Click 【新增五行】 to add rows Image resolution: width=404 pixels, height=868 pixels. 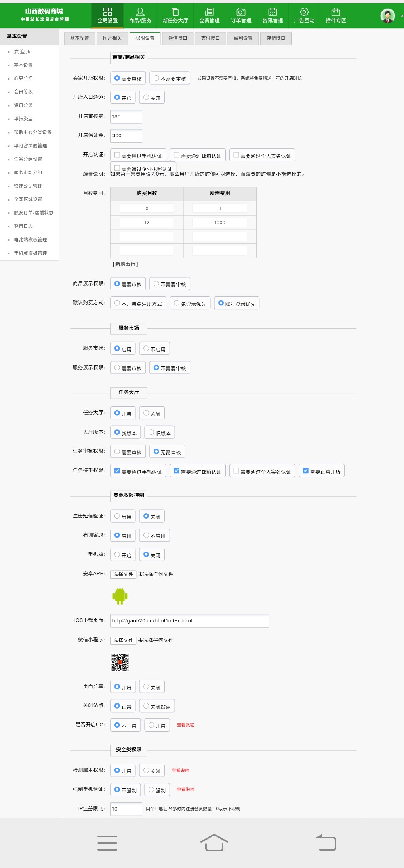pos(126,264)
